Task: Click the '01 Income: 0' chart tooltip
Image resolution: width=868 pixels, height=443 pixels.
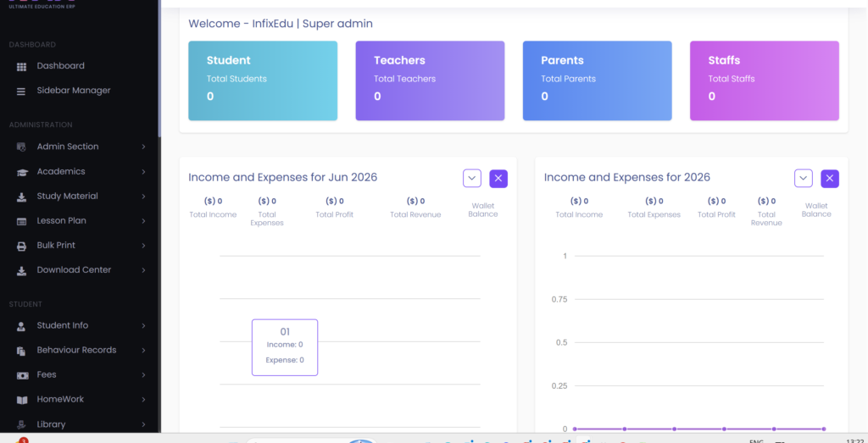Action: (x=285, y=347)
